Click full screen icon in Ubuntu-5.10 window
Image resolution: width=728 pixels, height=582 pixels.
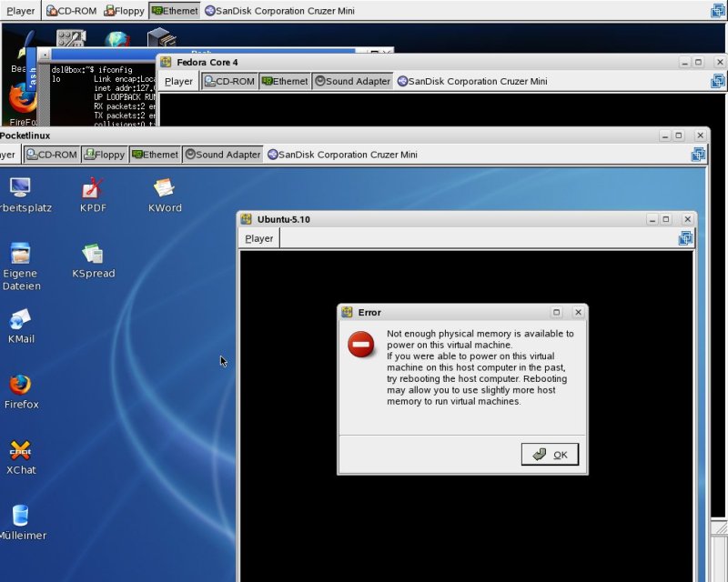(685, 238)
